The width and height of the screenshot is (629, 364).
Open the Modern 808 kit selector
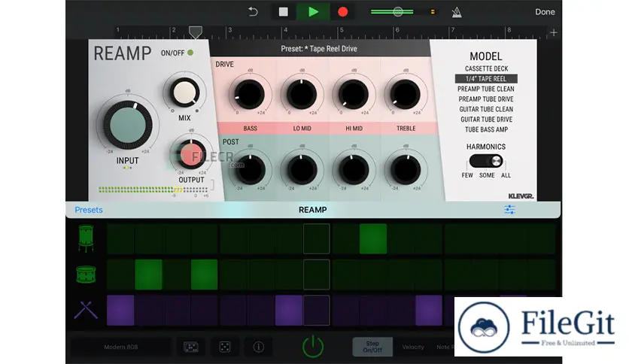point(120,347)
